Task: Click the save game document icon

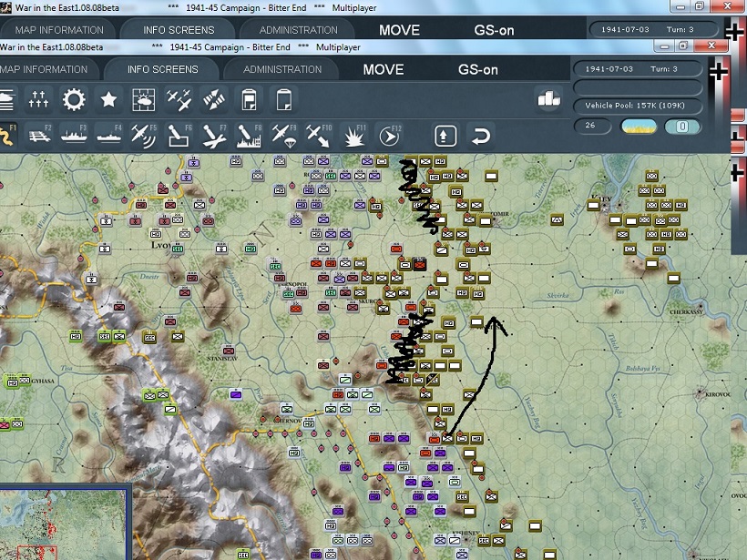Action: (x=249, y=99)
